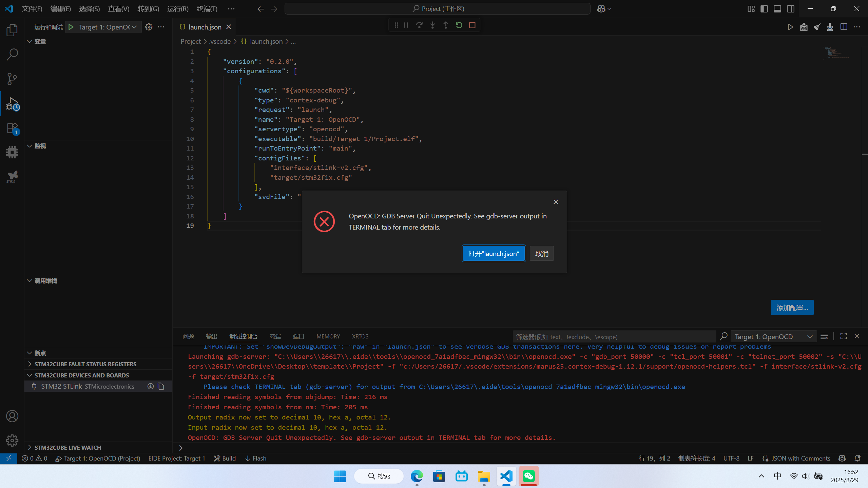Click 打开"launch.json" button in dialog
This screenshot has width=868, height=488.
pyautogui.click(x=494, y=254)
